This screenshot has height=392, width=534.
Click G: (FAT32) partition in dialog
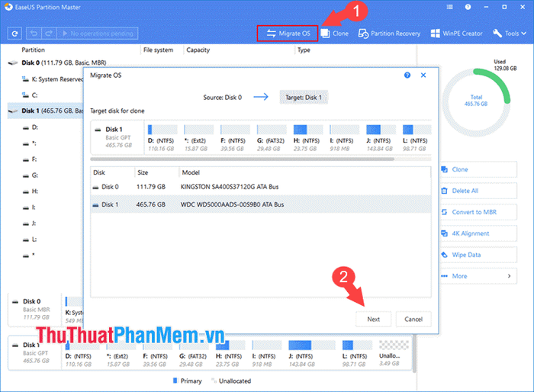point(272,137)
